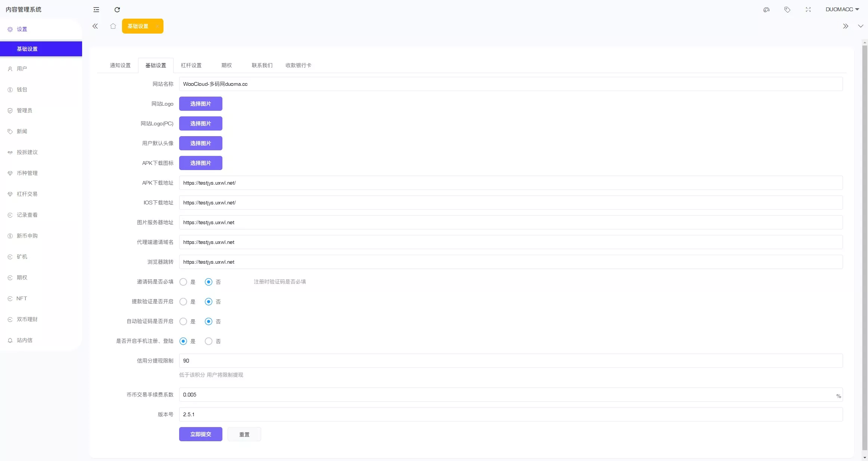Image resolution: width=868 pixels, height=461 pixels.
Task: Open the theme palette icon
Action: 766,10
